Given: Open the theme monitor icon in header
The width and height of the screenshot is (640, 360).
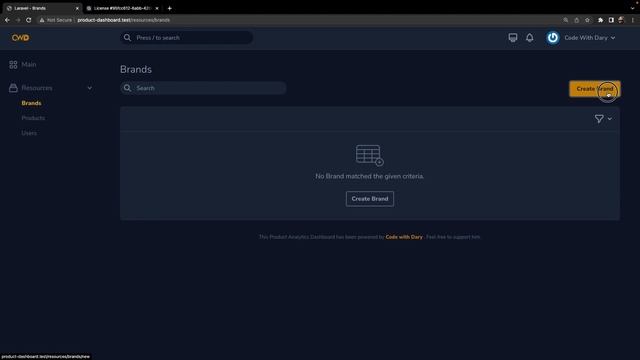Looking at the screenshot, I should click(513, 38).
